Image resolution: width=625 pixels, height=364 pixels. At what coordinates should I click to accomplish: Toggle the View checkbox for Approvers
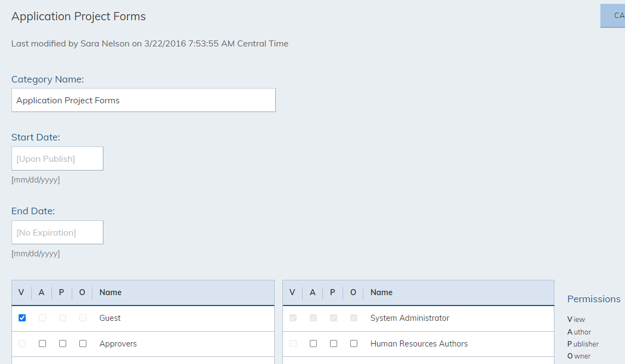[x=22, y=343]
